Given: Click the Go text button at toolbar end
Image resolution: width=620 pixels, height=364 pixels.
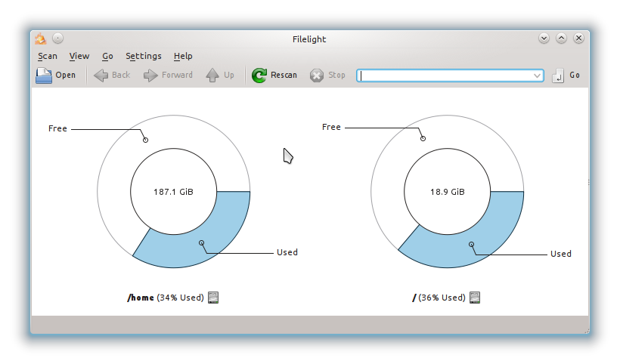Looking at the screenshot, I should (x=575, y=75).
